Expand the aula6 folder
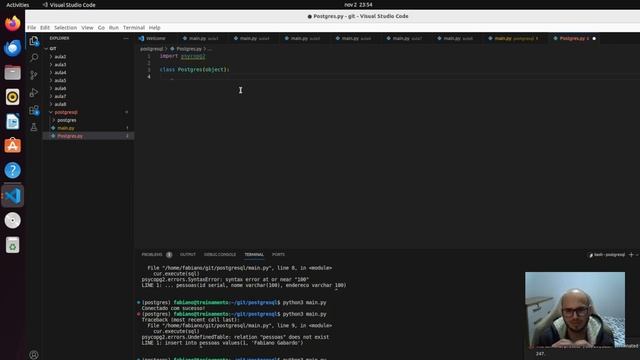640x360 pixels. click(x=60, y=88)
